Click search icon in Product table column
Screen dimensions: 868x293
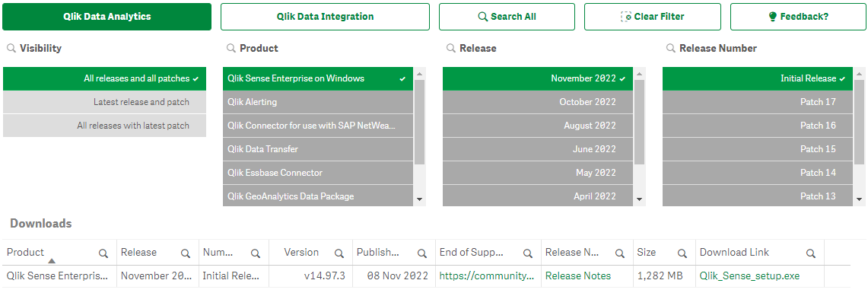[103, 253]
